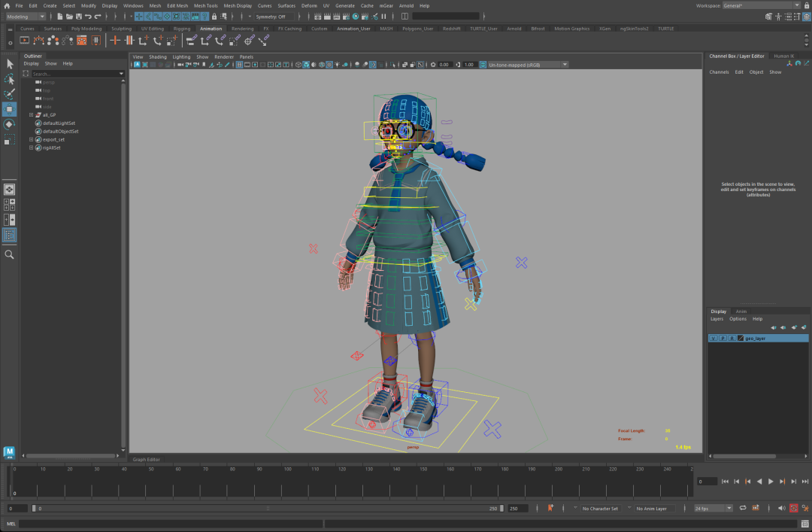Open the Mesh Tools menu
This screenshot has height=532, width=812.
(206, 5)
